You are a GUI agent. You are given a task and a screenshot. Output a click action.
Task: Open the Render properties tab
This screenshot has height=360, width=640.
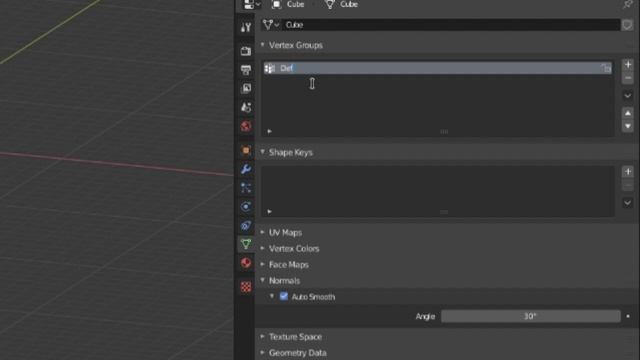pyautogui.click(x=246, y=51)
